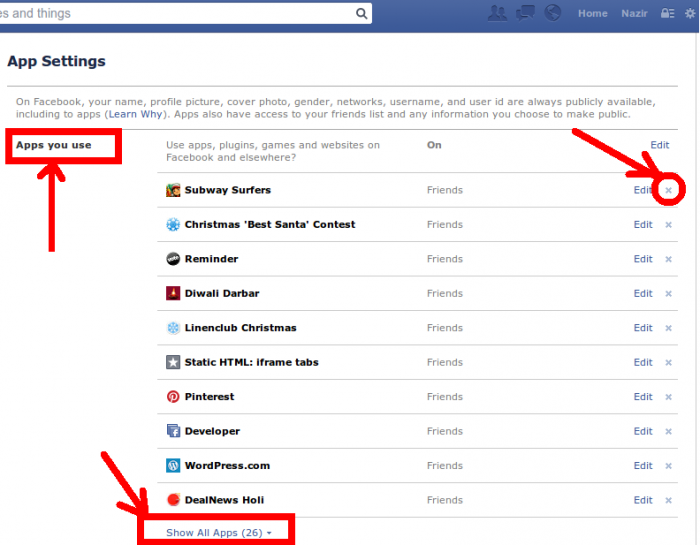
Task: Click Friends visibility for Developer
Action: point(445,431)
